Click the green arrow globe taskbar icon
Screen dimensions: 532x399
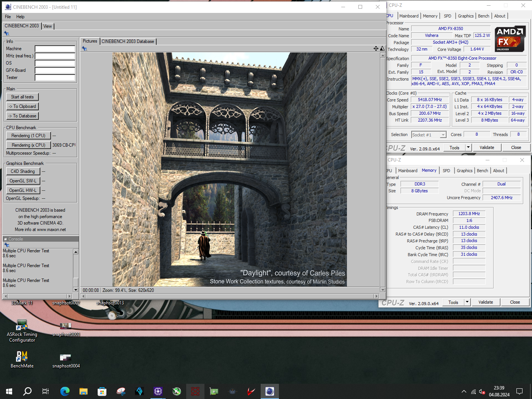click(x=177, y=391)
